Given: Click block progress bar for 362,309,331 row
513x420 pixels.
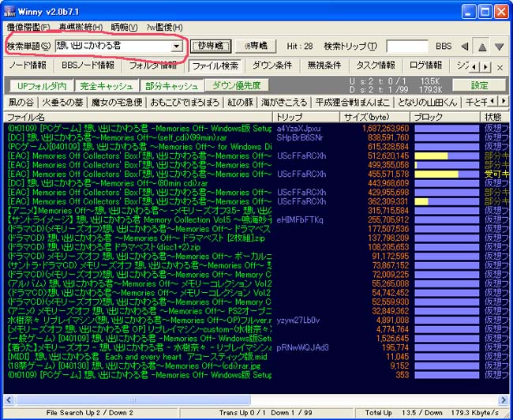Looking at the screenshot, I should (x=447, y=201).
